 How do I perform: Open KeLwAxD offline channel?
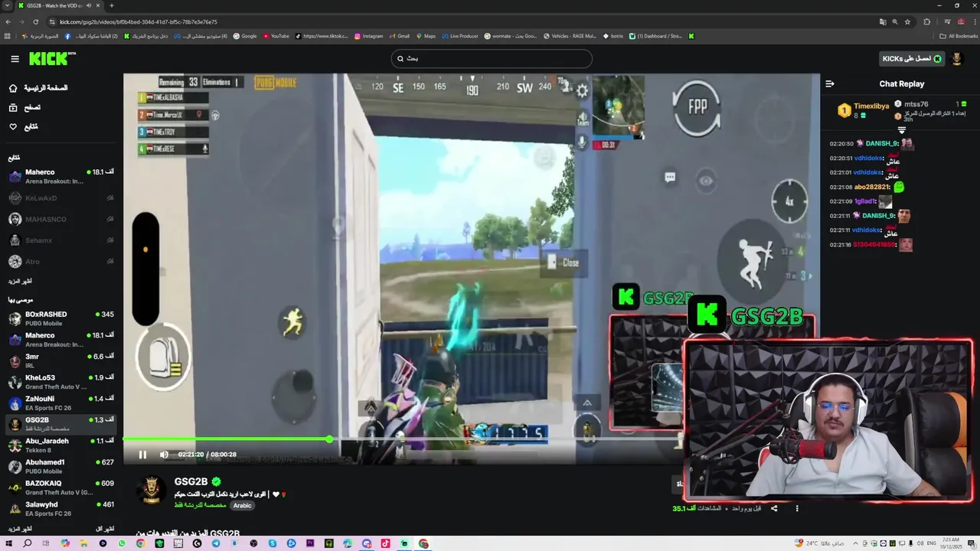(x=61, y=198)
